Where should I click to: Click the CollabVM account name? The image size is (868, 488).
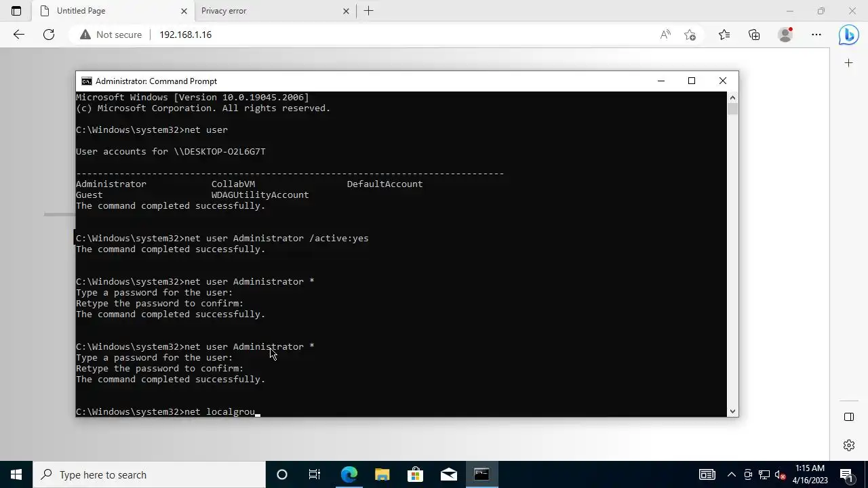pos(233,184)
